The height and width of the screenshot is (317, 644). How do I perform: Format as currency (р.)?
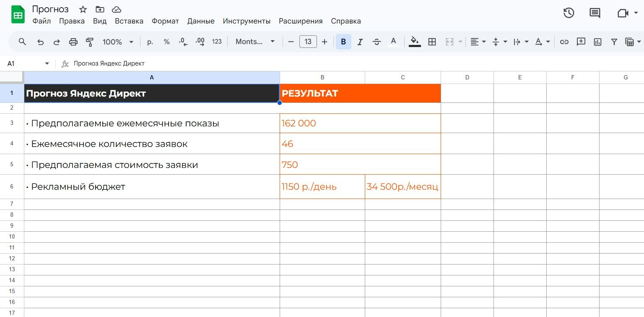pyautogui.click(x=150, y=42)
